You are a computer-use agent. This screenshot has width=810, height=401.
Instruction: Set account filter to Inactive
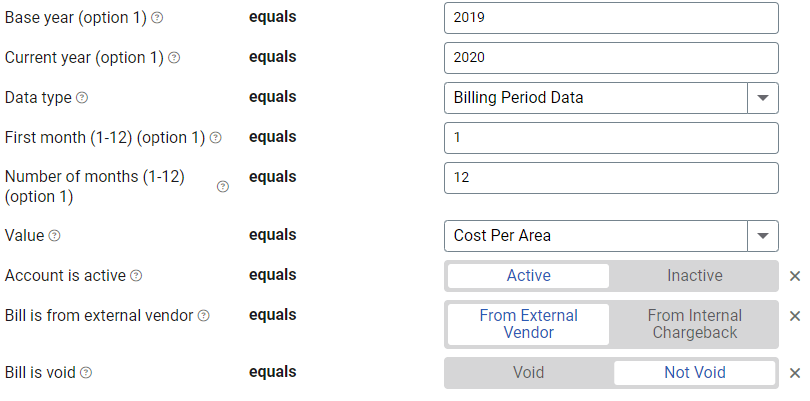point(694,275)
